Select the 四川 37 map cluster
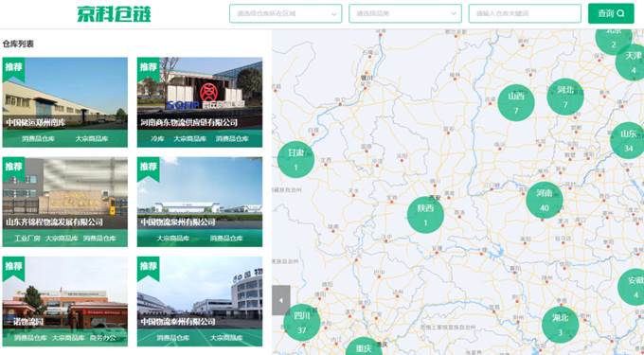Screen dimensions: 644x355 coord(302,322)
